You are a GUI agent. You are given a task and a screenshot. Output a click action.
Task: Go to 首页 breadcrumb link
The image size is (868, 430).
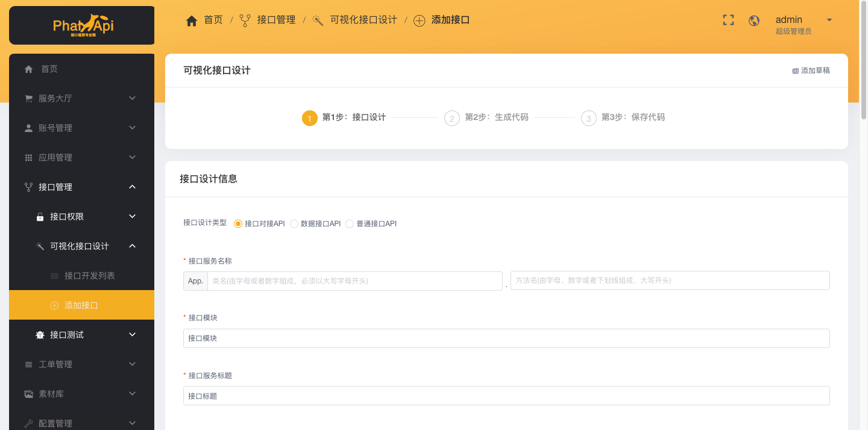tap(213, 20)
